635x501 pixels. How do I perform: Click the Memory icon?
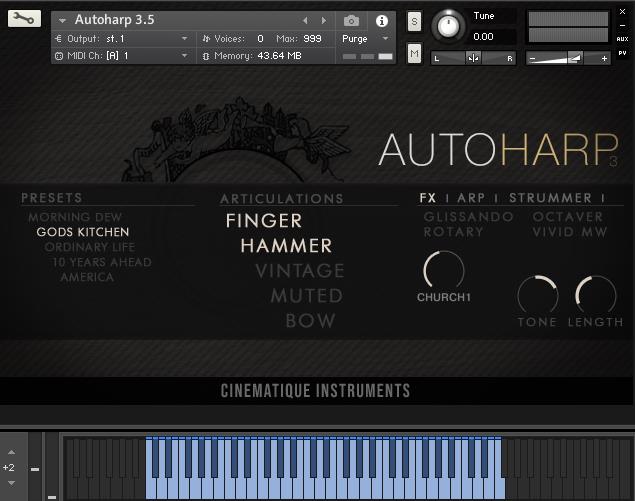click(x=206, y=56)
